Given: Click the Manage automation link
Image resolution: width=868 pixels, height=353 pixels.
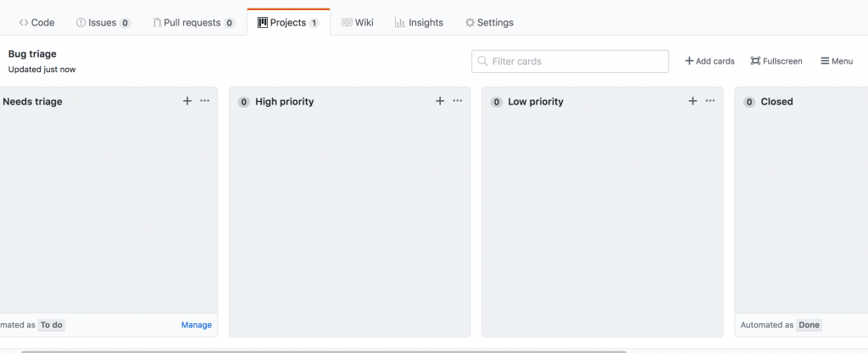Looking at the screenshot, I should coord(196,325).
